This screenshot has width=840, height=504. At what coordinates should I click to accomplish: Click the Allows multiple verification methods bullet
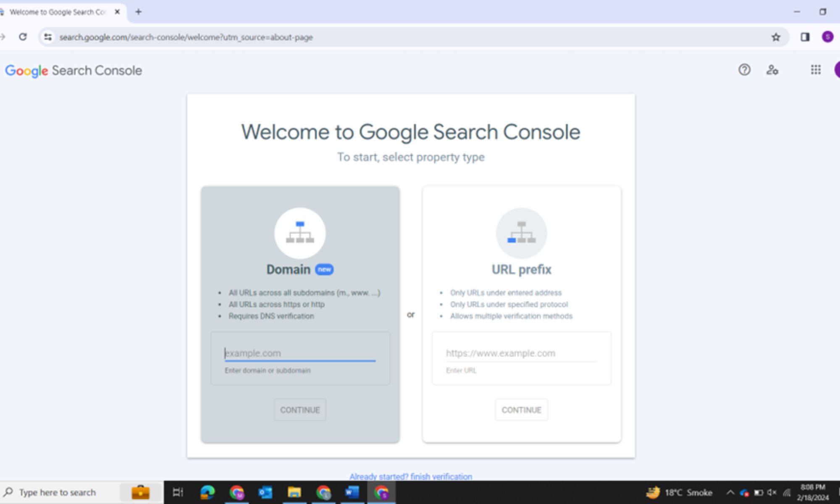point(511,316)
